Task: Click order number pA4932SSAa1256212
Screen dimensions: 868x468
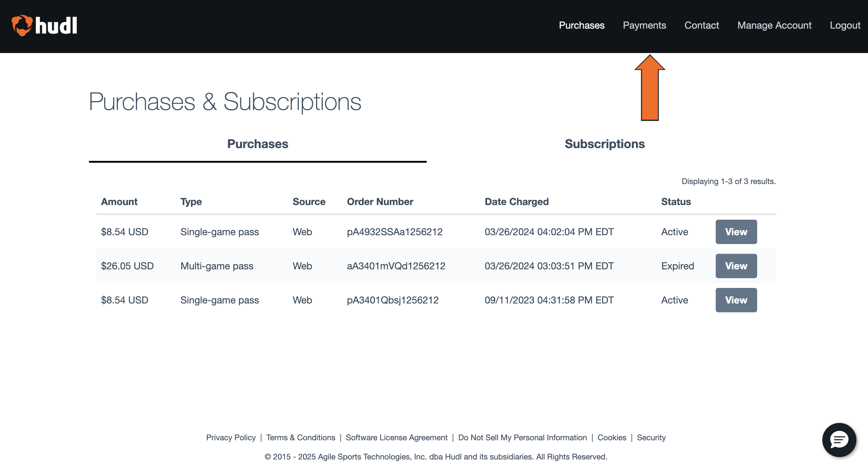Action: [395, 232]
